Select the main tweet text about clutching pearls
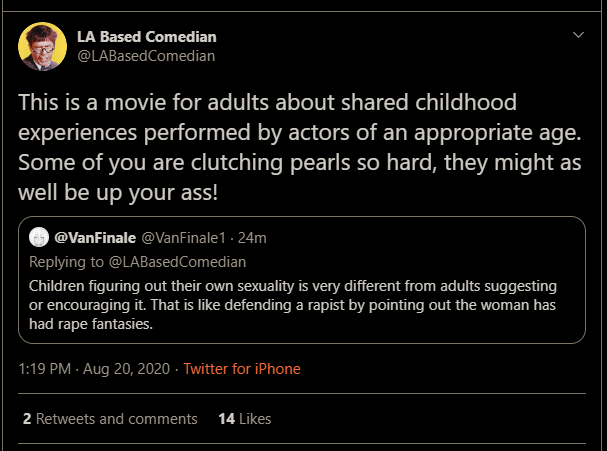607x451 pixels. (300, 147)
